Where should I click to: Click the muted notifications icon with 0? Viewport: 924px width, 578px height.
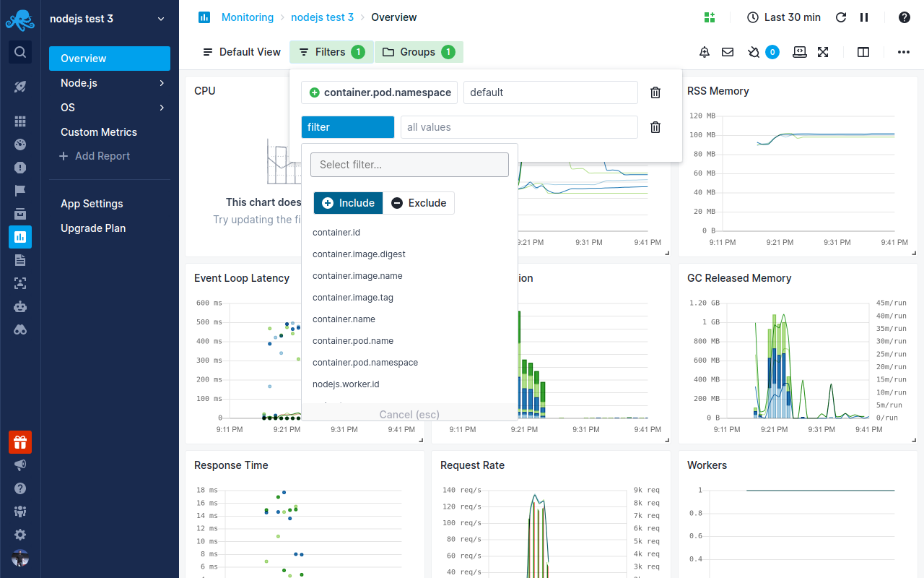[763, 52]
